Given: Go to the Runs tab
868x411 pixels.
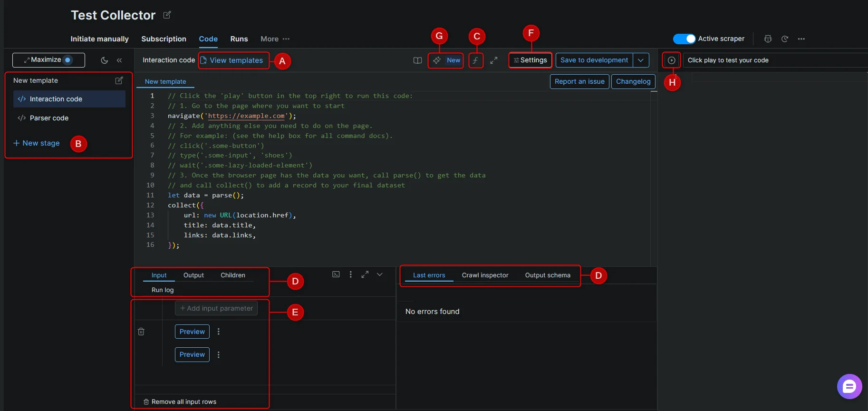Looking at the screenshot, I should coord(239,39).
